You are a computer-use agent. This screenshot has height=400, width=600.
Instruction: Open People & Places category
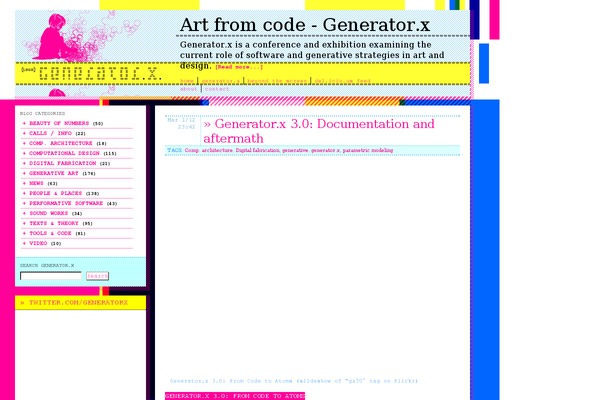(x=55, y=193)
